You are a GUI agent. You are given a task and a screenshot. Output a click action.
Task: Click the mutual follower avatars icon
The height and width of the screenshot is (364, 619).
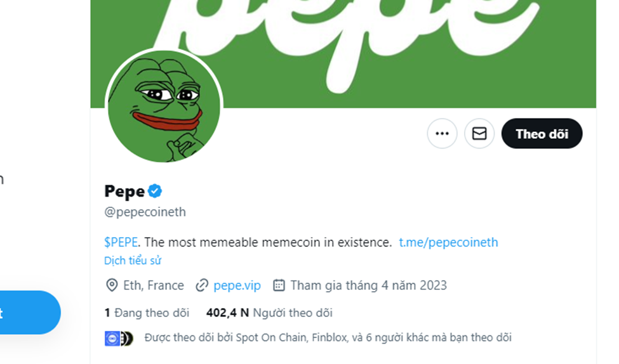pos(119,338)
